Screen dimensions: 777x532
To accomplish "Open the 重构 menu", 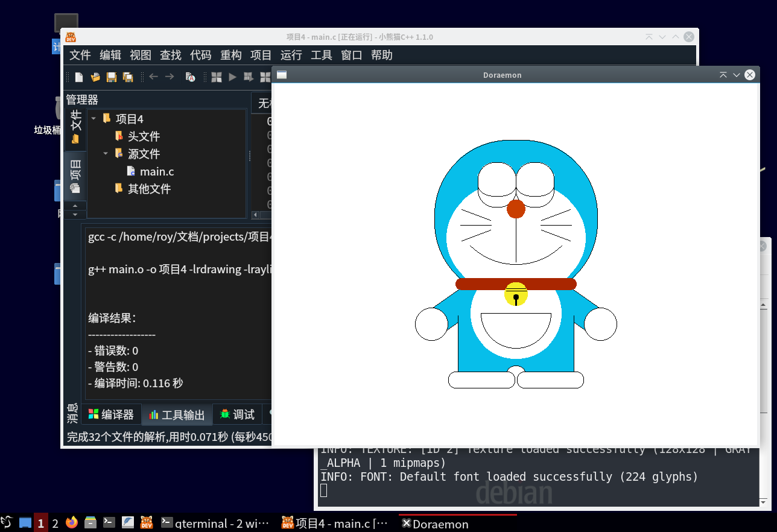I will [231, 55].
